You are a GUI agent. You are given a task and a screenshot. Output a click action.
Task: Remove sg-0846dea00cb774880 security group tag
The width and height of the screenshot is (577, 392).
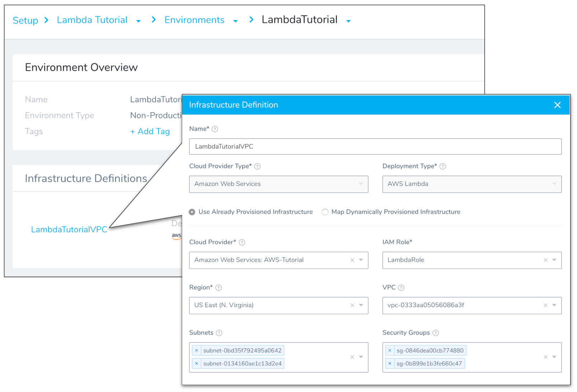(389, 350)
